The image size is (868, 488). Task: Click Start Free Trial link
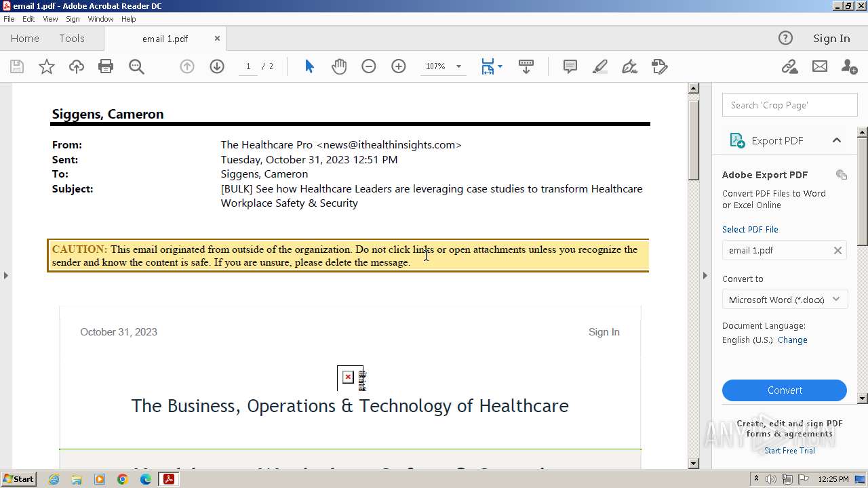coord(789,451)
